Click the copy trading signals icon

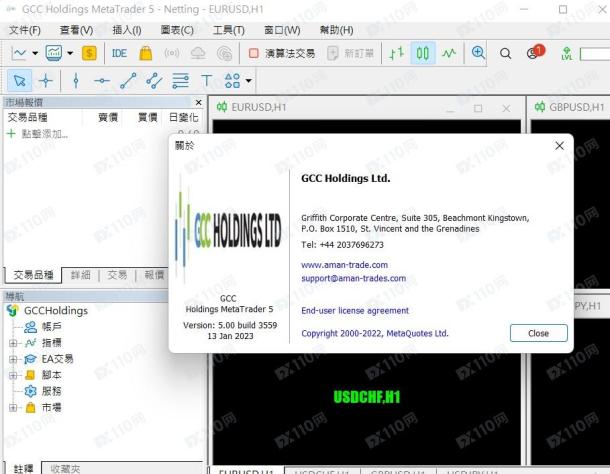tap(224, 53)
